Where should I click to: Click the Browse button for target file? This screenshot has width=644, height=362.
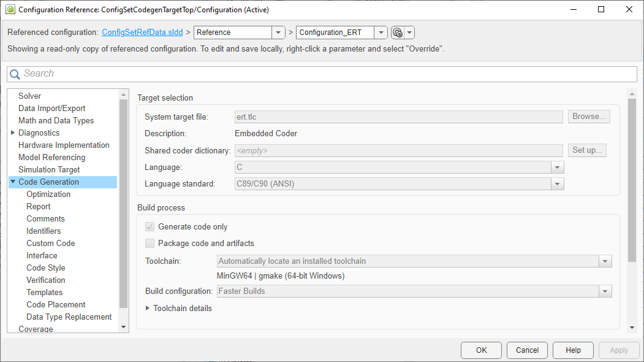589,117
